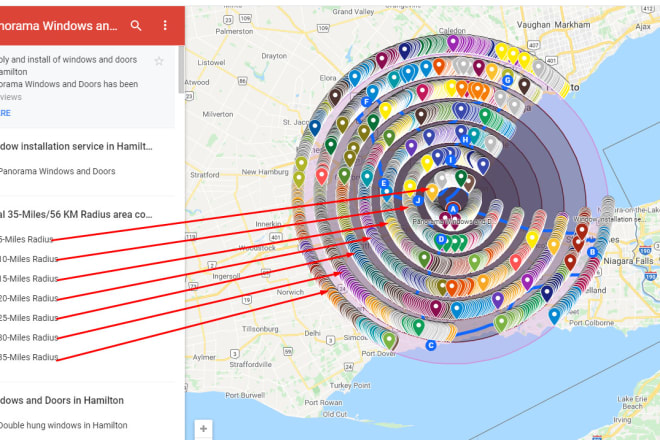Click the Tillsonburg map label

260,329
